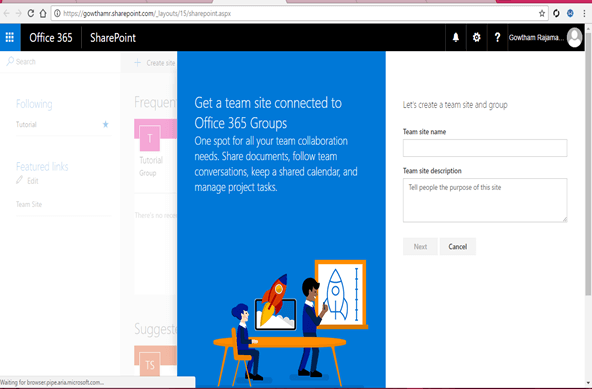Click the pencil Edit icon under Featured links
Viewport: 592px width, 389px height.
click(20, 180)
